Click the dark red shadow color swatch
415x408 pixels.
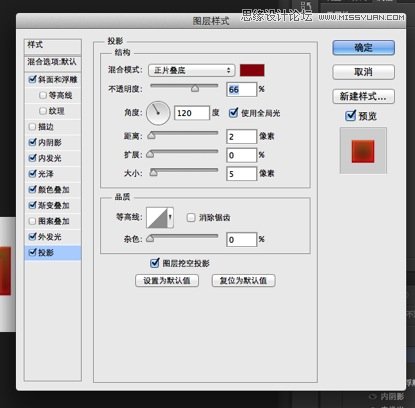(x=252, y=70)
